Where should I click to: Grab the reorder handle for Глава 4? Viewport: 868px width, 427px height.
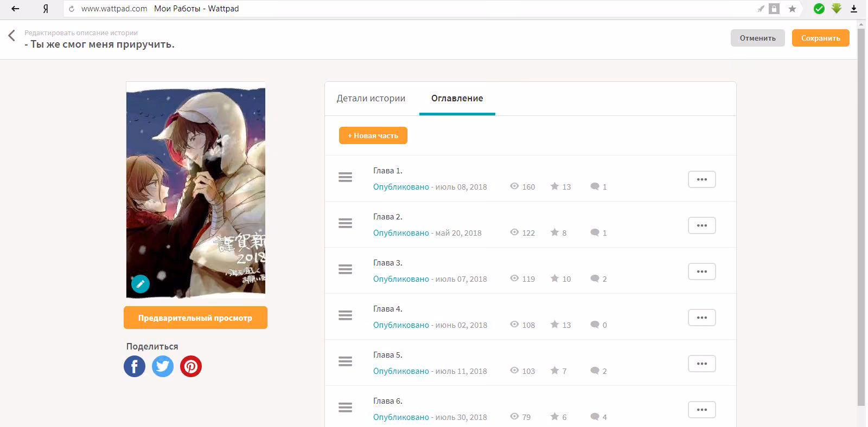click(346, 315)
